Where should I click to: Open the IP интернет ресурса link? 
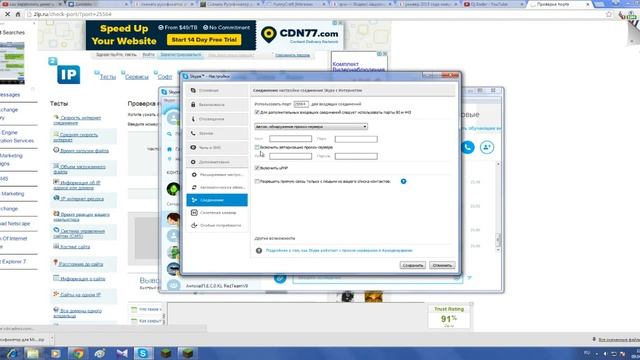tap(82, 199)
